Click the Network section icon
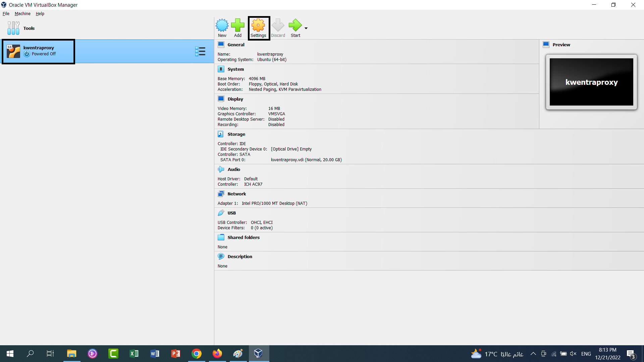The image size is (644, 362). click(221, 194)
